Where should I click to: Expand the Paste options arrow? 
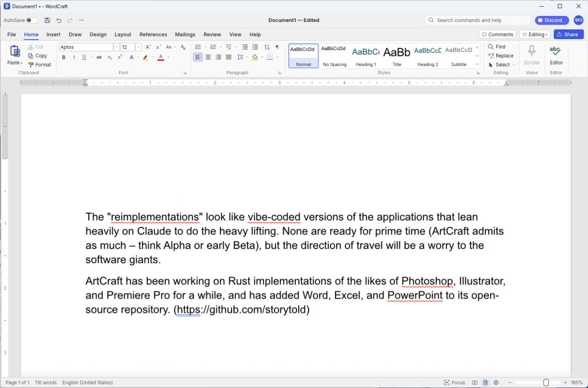pos(22,63)
